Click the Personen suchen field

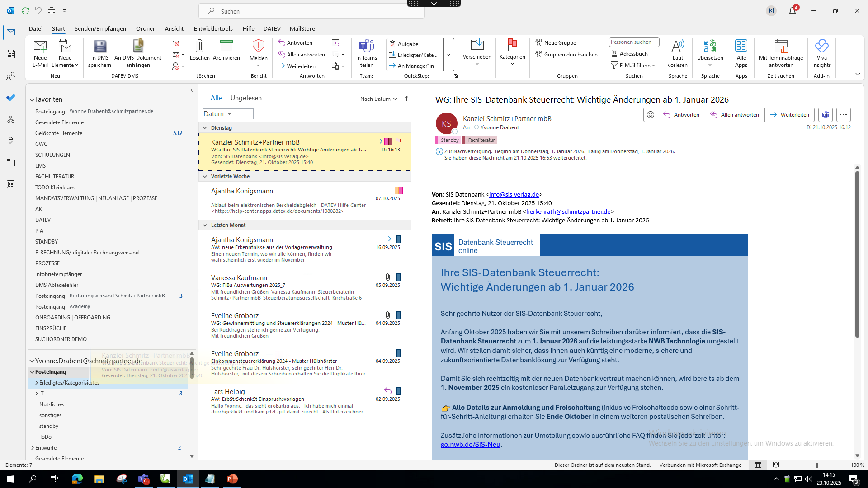pyautogui.click(x=634, y=42)
